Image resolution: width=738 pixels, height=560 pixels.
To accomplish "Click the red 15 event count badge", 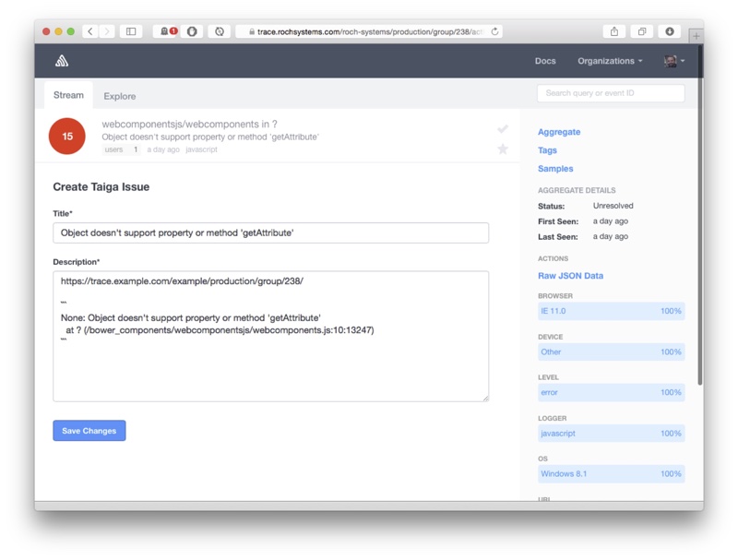I will click(x=67, y=137).
